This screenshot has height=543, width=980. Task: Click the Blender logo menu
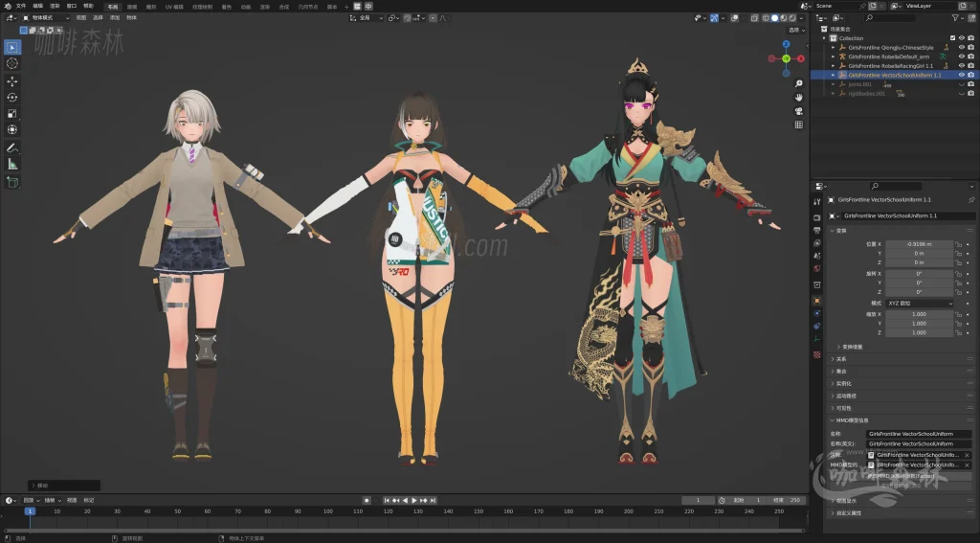tap(7, 6)
